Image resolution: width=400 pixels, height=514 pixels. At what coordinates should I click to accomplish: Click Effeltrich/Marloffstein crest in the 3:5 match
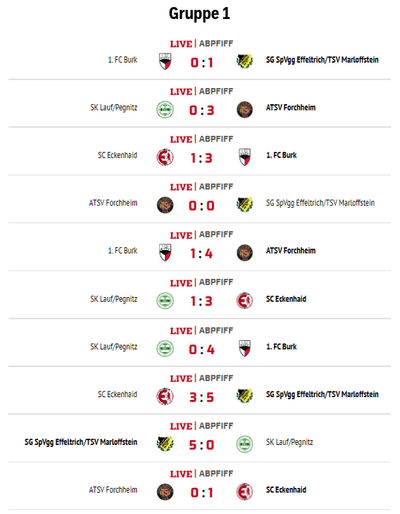(244, 396)
